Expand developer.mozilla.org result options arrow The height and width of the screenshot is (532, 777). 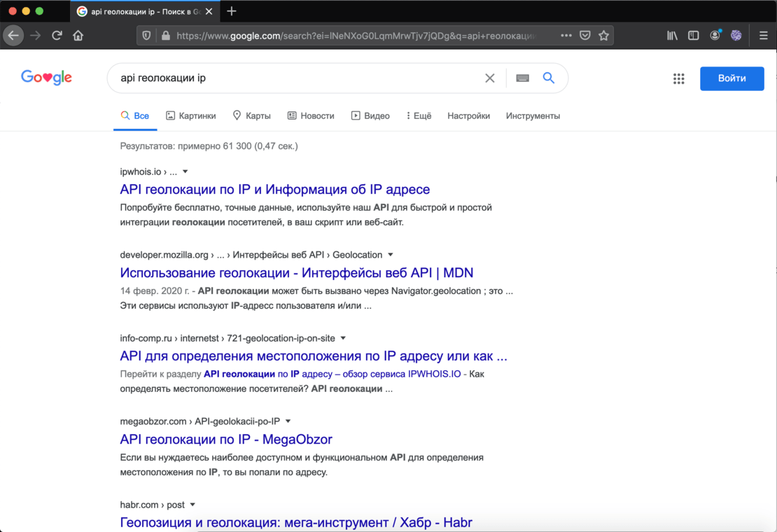pos(391,255)
